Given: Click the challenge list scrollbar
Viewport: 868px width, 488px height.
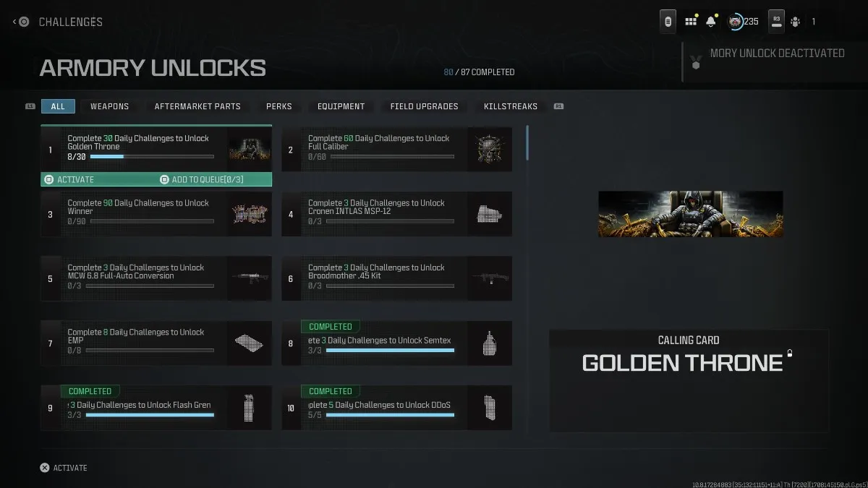Looking at the screenshot, I should 527,143.
